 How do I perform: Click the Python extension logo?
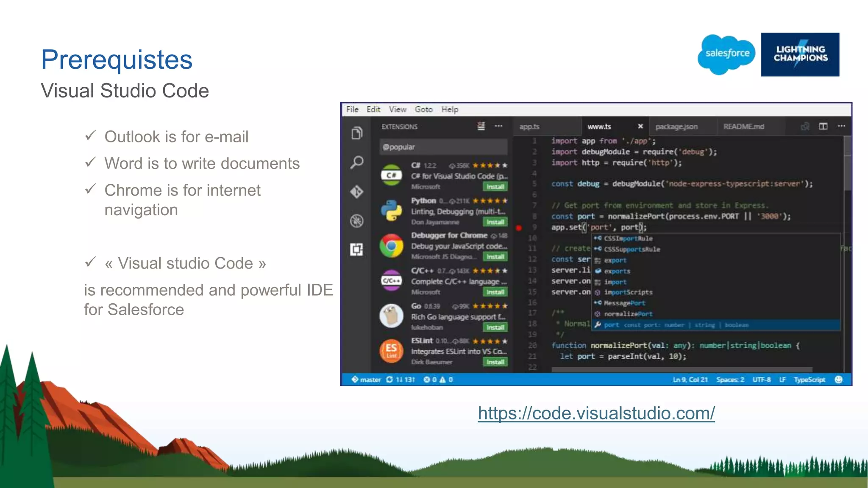click(x=391, y=211)
